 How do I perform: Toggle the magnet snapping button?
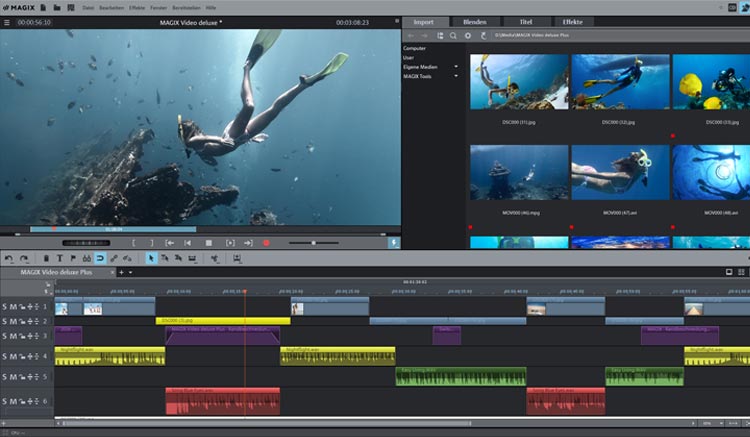point(100,258)
